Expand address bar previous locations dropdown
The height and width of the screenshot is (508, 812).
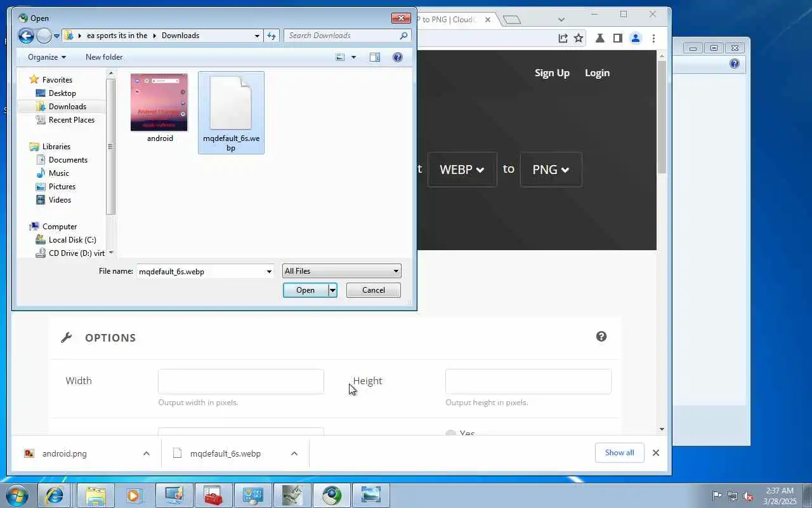[x=257, y=36]
